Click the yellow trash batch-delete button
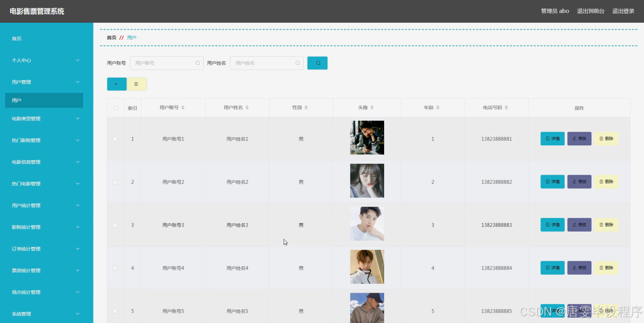Viewport: 644px width, 323px height. point(137,84)
